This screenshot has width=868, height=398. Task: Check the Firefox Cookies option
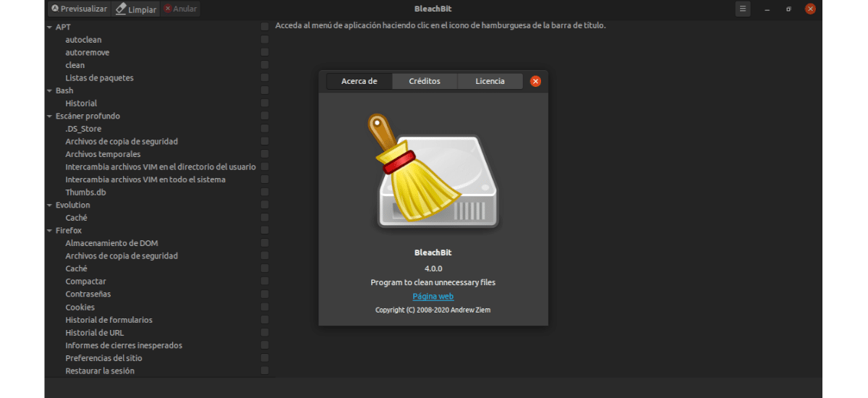coord(265,307)
